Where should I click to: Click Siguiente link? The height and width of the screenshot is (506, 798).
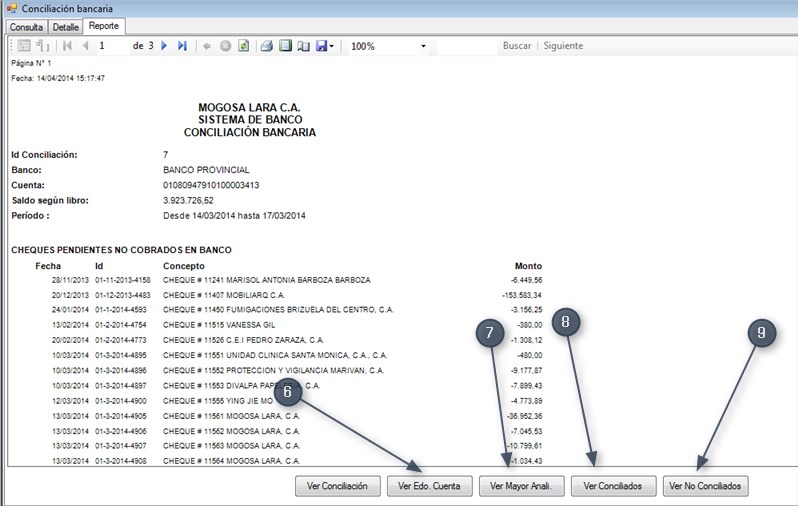(563, 46)
